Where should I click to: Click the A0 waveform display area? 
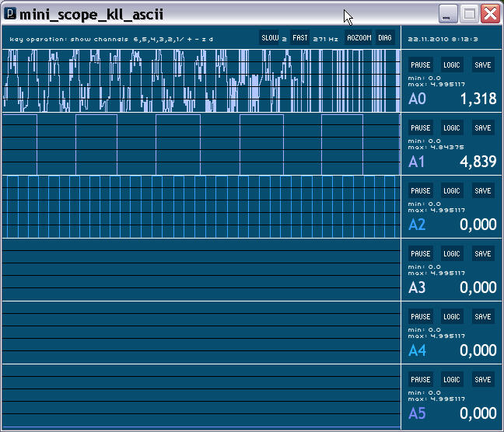click(201, 81)
